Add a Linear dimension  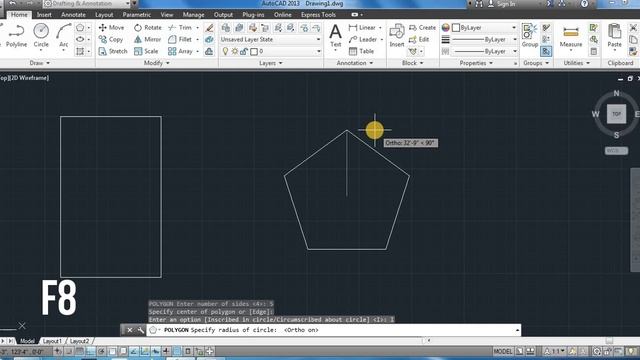click(362, 27)
